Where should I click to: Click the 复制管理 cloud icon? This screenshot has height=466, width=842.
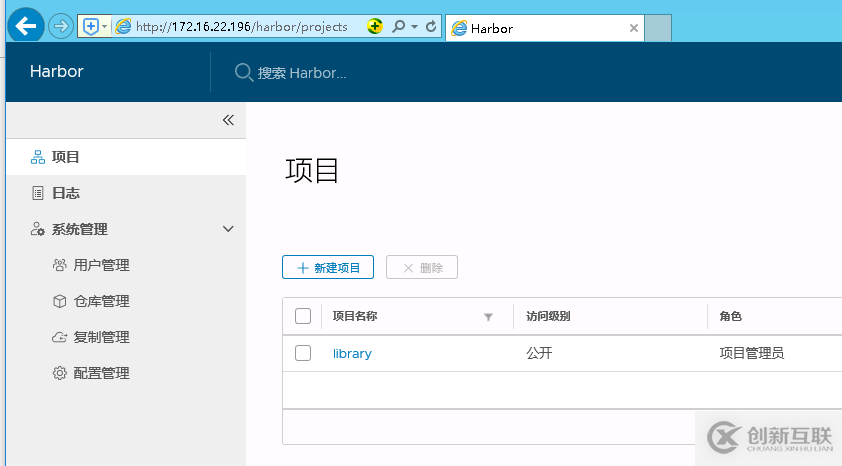[59, 337]
